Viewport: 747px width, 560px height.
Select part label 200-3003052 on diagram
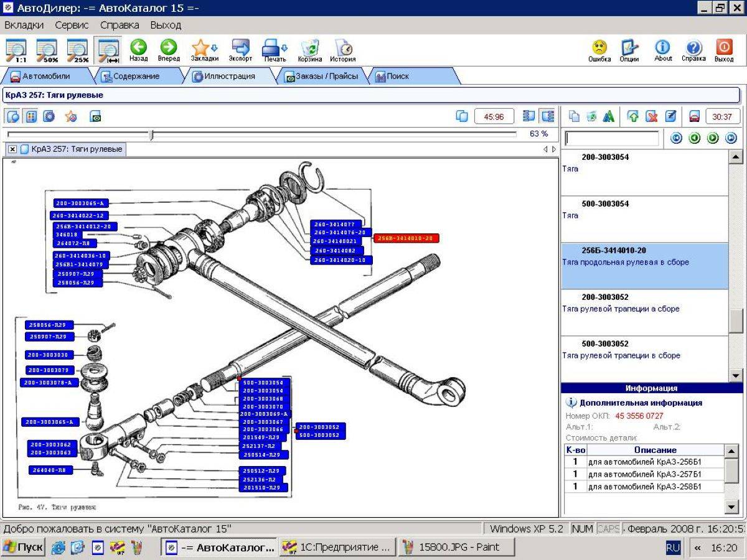[x=321, y=427]
